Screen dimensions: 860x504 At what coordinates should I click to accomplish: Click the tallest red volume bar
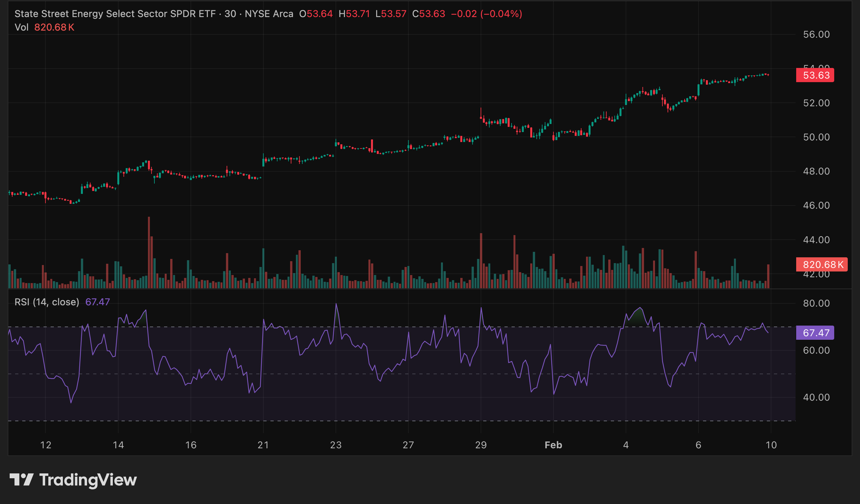coord(149,252)
